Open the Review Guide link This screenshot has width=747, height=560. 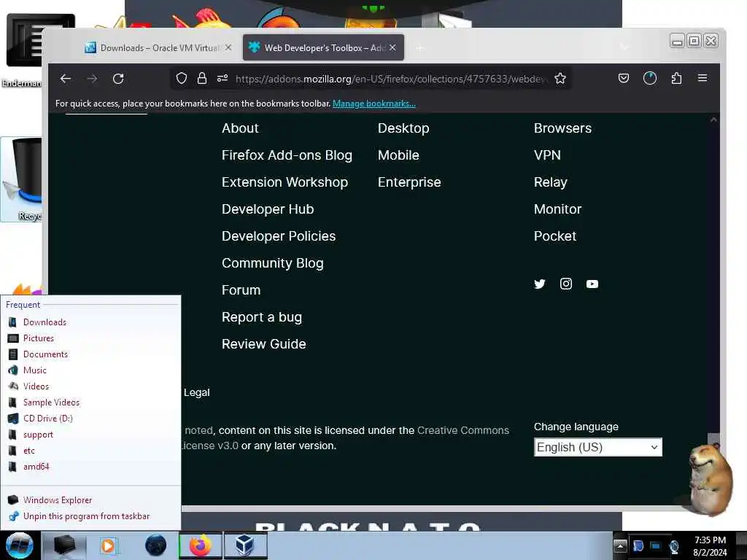(x=264, y=344)
